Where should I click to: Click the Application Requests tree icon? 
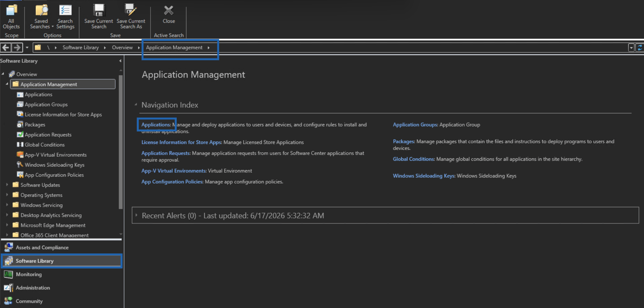[x=20, y=135]
